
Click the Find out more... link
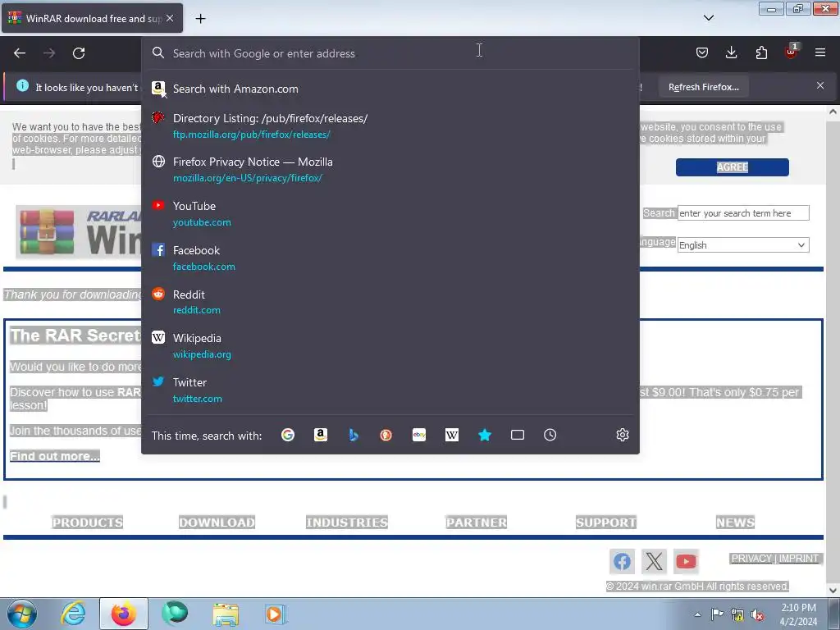[x=55, y=456]
